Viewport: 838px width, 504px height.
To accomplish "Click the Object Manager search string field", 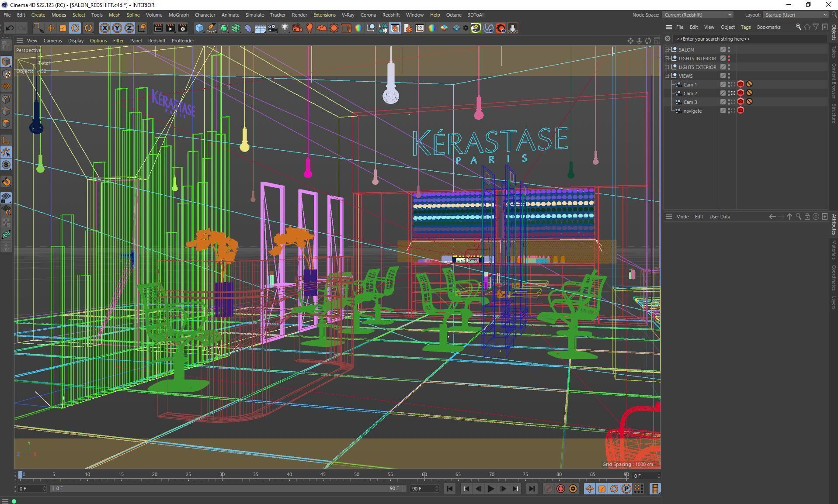I will (x=749, y=39).
